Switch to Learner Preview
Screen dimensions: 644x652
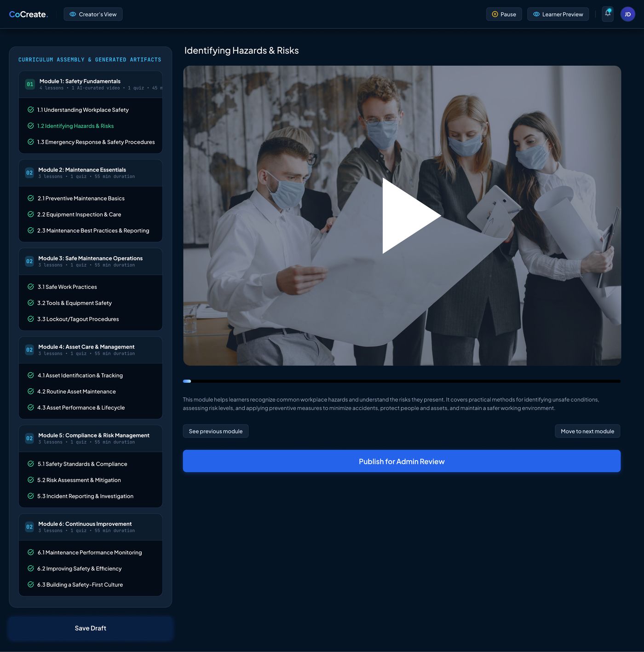click(x=558, y=14)
